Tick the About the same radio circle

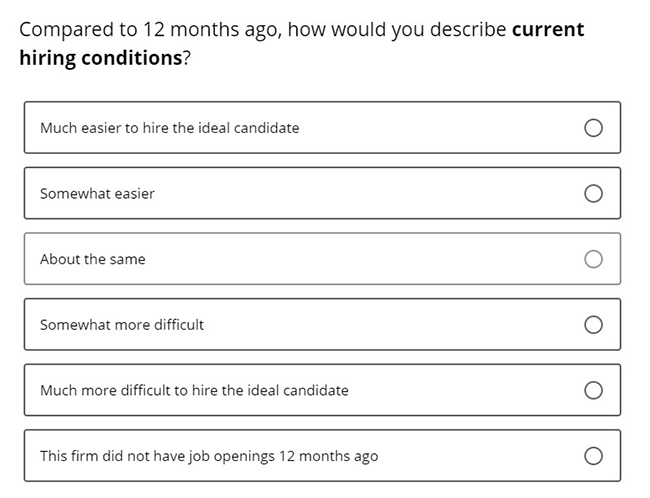pos(593,259)
